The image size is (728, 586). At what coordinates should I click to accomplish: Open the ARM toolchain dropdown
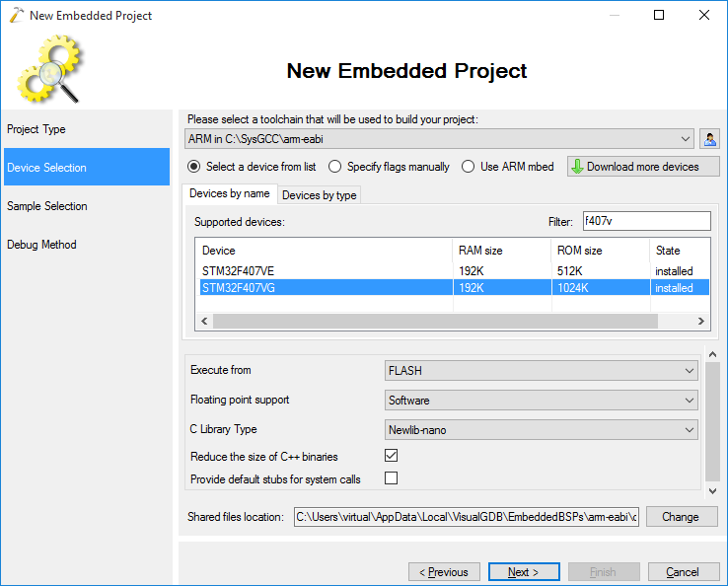(439, 139)
